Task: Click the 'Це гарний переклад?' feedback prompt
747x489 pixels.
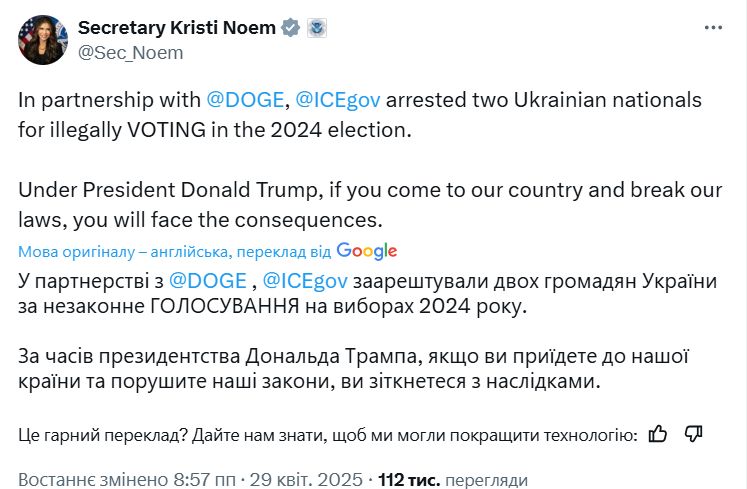Action: pos(327,434)
